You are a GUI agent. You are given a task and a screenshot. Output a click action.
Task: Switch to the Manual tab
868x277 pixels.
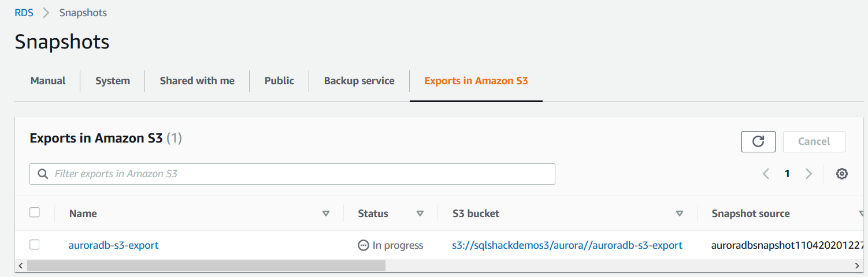(48, 81)
